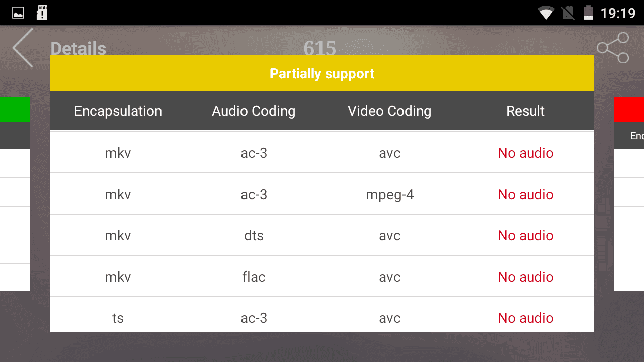The height and width of the screenshot is (362, 644).
Task: Tap the back arrow icon
Action: pos(23,48)
